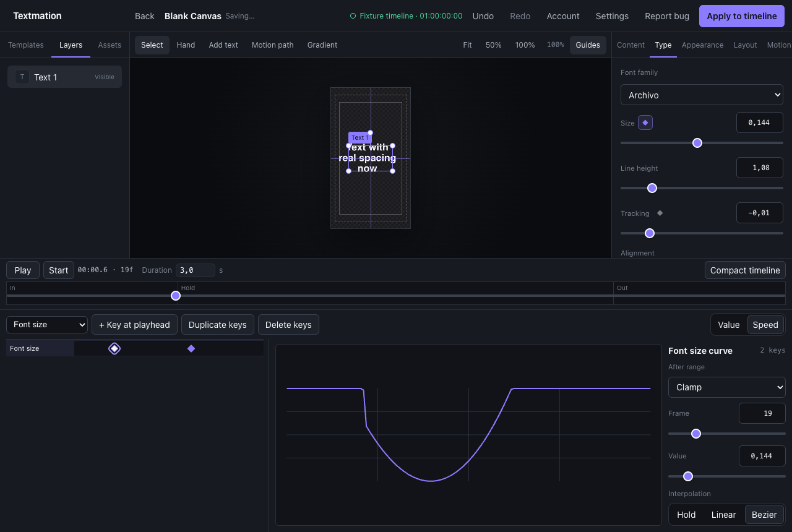
Task: Click the Text 1 label on canvas
Action: [360, 138]
